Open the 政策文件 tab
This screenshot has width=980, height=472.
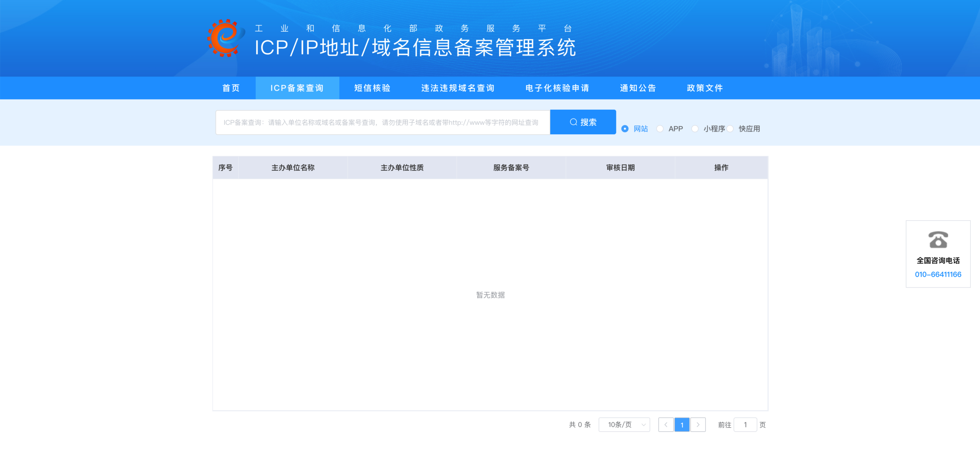[x=705, y=88]
